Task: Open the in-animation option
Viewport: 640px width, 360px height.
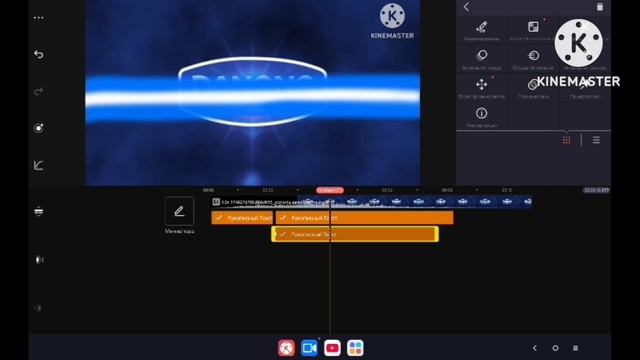Action: point(482,59)
